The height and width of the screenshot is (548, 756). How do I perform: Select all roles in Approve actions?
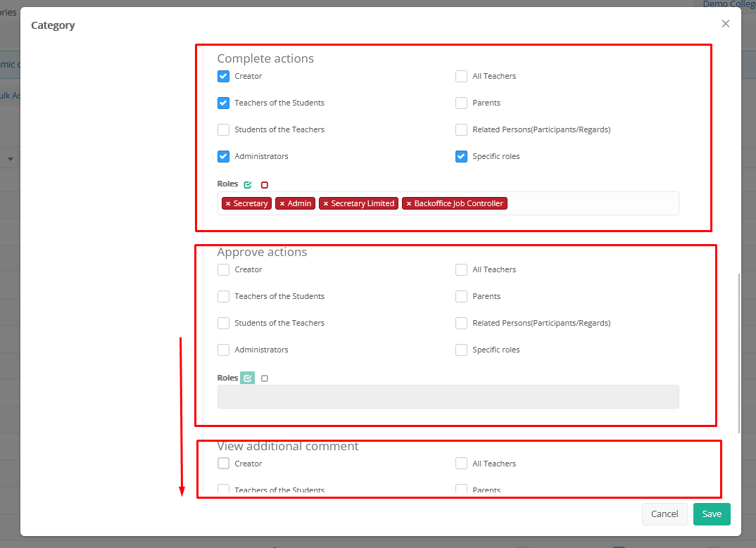coord(248,378)
